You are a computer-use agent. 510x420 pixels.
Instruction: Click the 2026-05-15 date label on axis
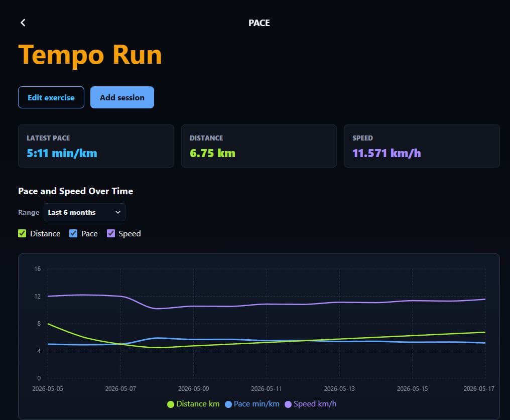pos(412,388)
